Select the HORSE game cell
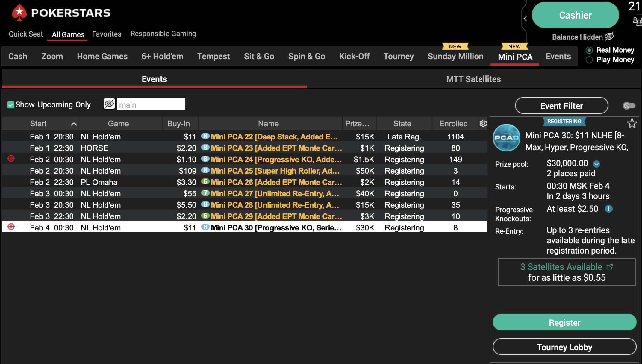The image size is (642, 364). [x=95, y=148]
